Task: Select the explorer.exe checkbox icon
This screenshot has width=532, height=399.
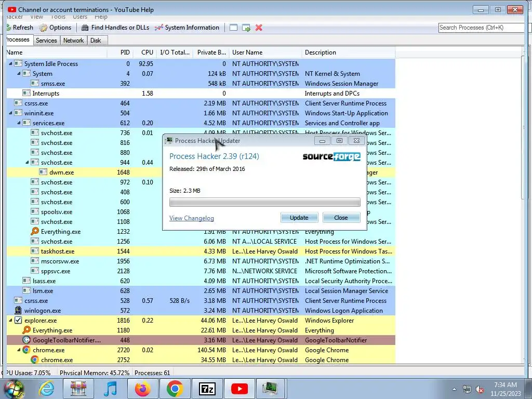Action: (18, 320)
